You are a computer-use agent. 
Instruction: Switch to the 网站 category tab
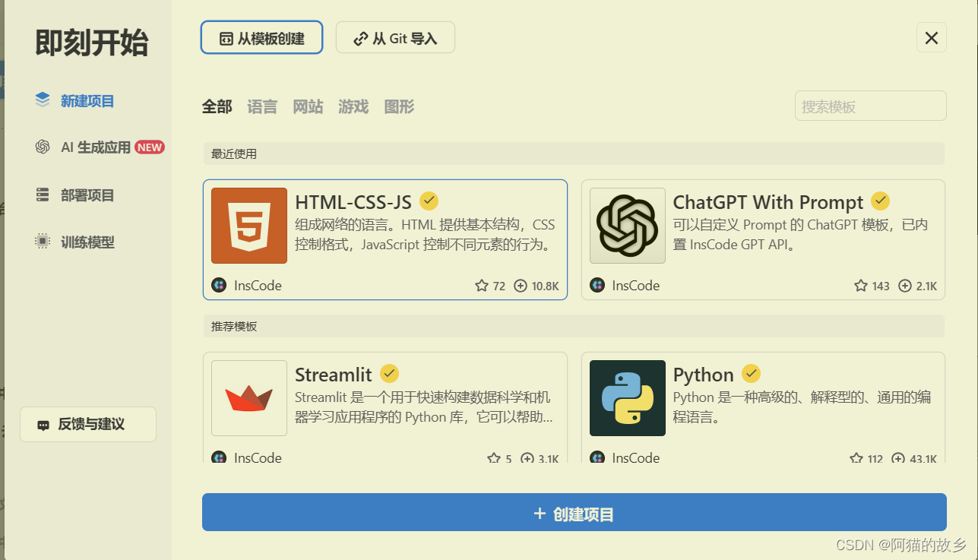click(x=308, y=106)
